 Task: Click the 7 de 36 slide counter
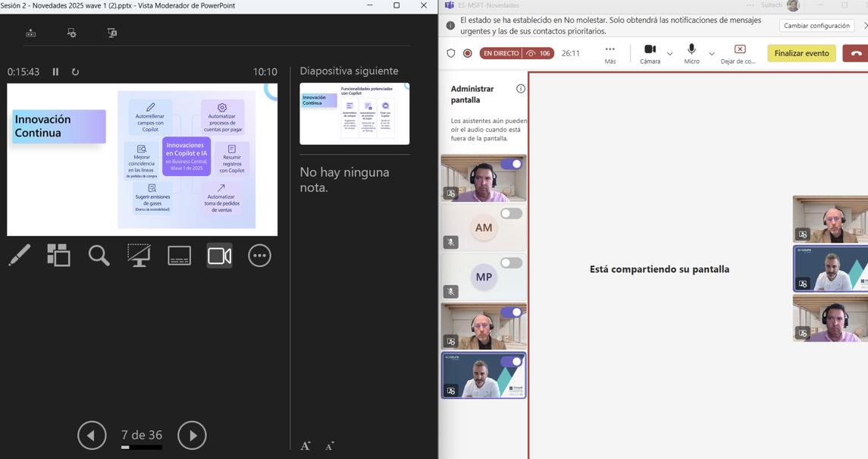[x=142, y=435]
